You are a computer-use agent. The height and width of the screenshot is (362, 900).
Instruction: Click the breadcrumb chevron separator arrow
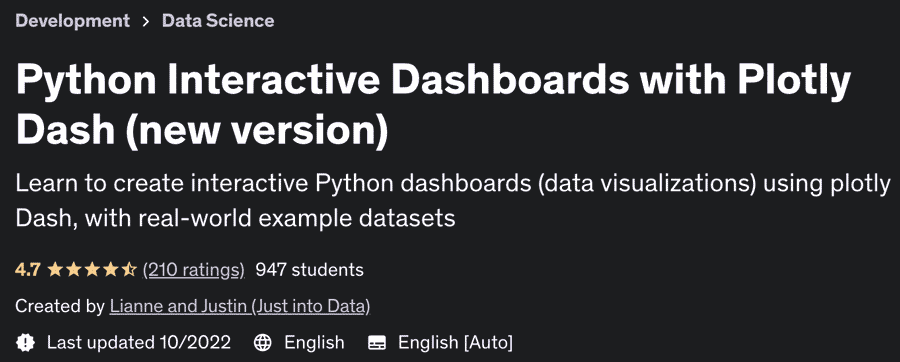pyautogui.click(x=146, y=21)
